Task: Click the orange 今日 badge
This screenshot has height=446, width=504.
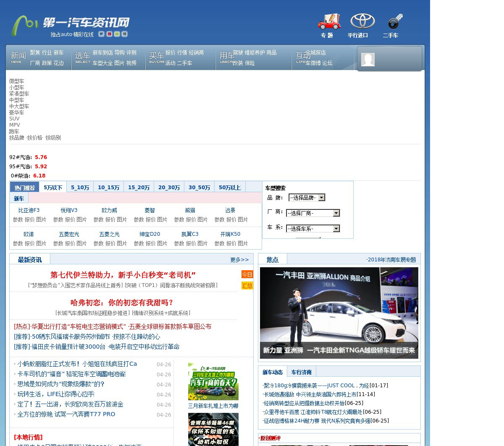Action: tap(247, 274)
